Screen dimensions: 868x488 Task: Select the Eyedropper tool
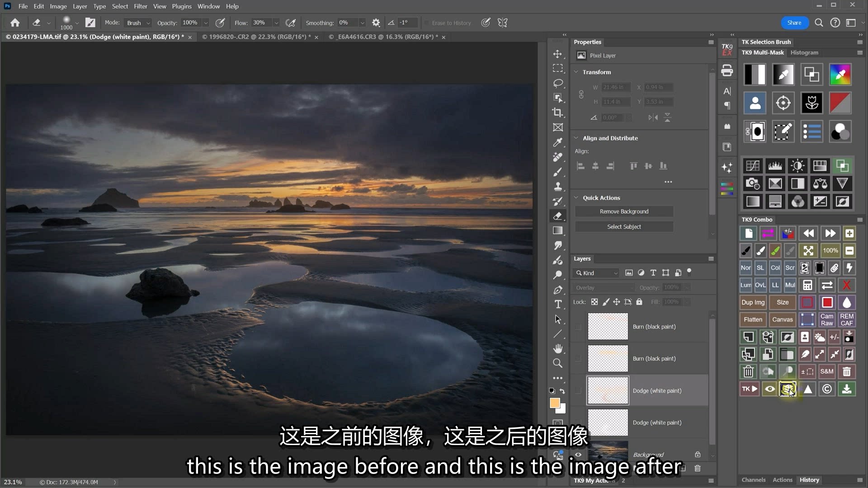pyautogui.click(x=558, y=142)
